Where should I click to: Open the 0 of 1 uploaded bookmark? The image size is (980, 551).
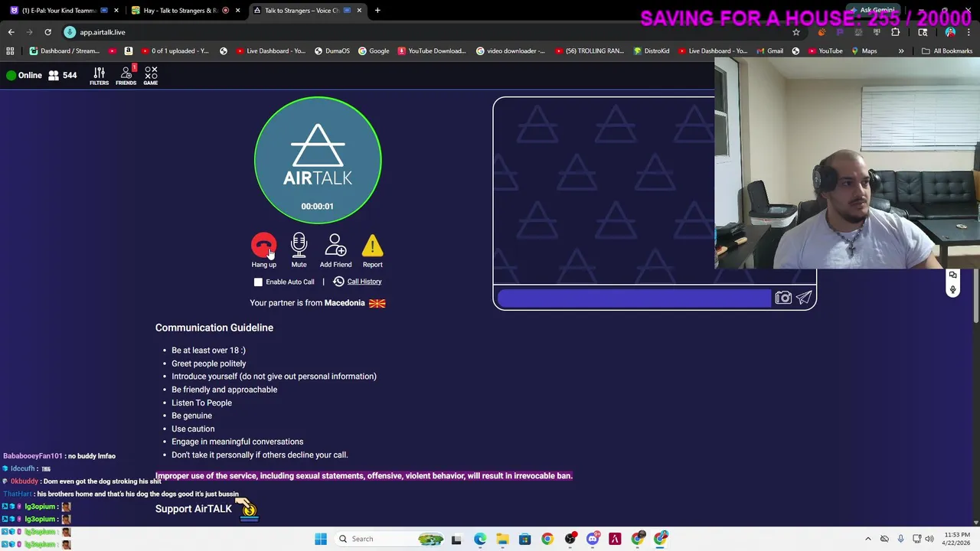pos(175,51)
